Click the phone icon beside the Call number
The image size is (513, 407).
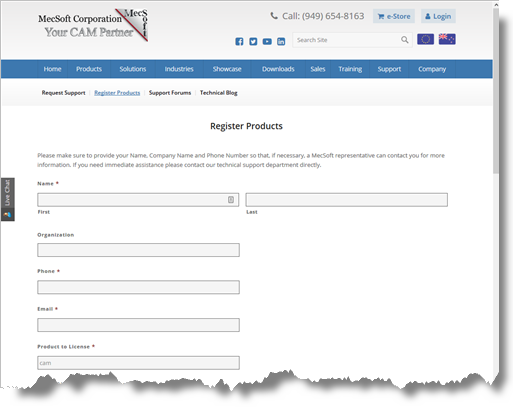[x=274, y=16]
